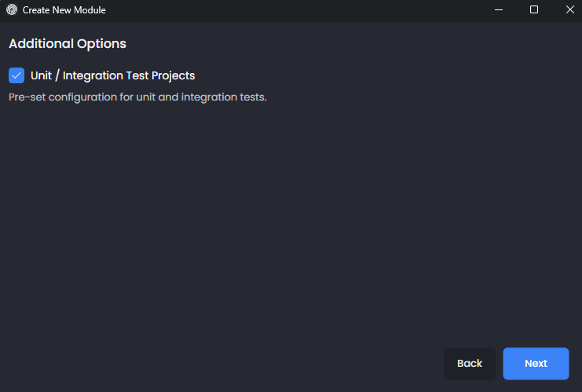Click the dash minimize icon
582x392 pixels.
click(x=499, y=10)
